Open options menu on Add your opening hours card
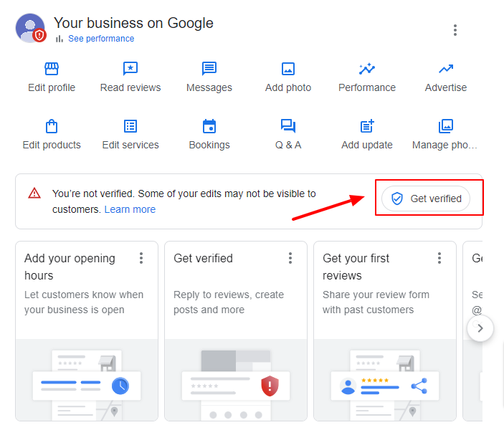Image resolution: width=504 pixels, height=425 pixels. pyautogui.click(x=141, y=258)
